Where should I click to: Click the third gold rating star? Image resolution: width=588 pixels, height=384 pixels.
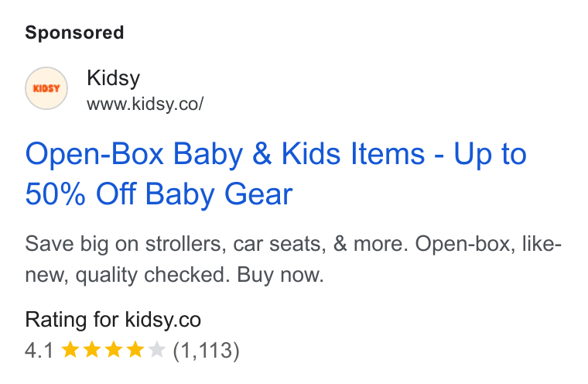[x=113, y=350]
